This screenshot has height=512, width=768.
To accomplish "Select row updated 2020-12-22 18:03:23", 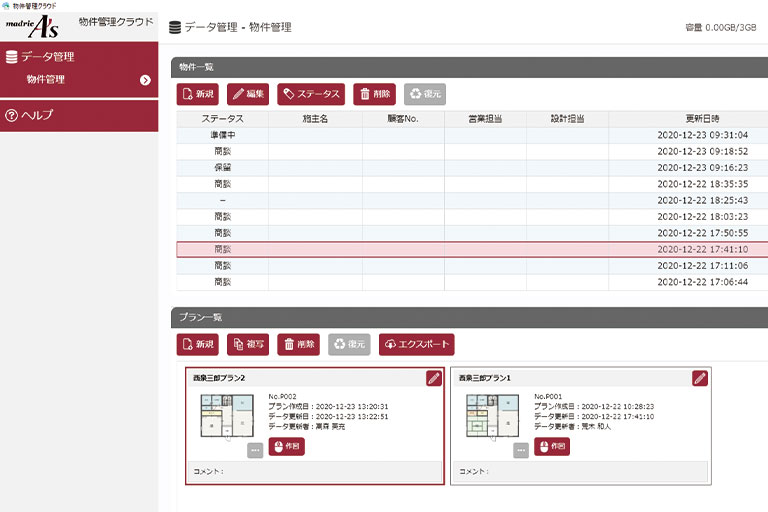I will [472, 217].
